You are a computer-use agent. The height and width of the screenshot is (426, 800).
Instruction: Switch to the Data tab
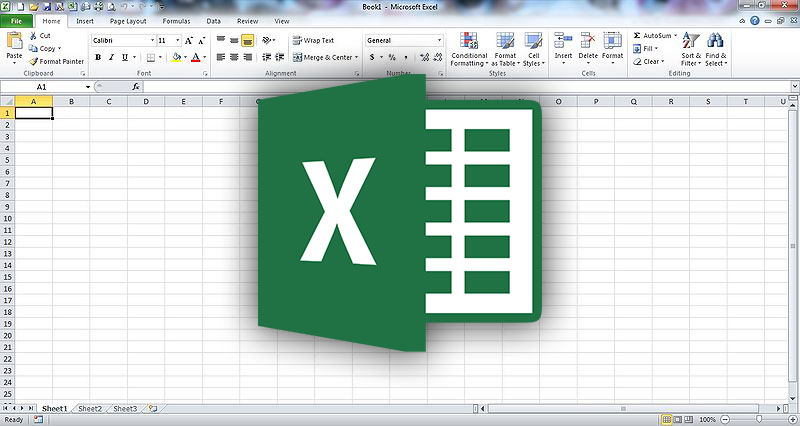[x=213, y=21]
